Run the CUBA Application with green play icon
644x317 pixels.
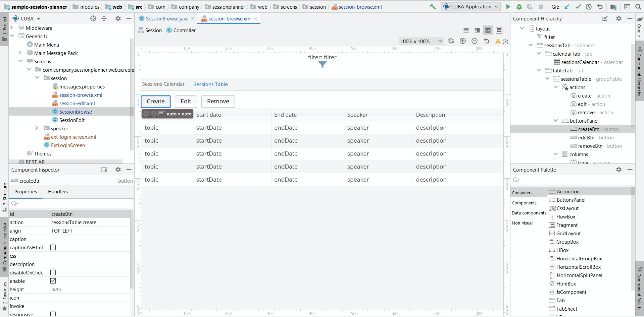508,7
